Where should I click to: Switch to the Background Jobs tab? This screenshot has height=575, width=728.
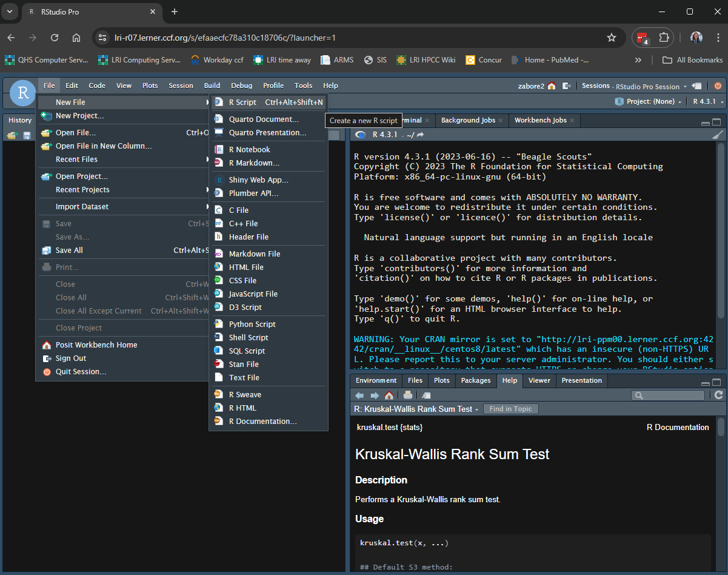468,120
